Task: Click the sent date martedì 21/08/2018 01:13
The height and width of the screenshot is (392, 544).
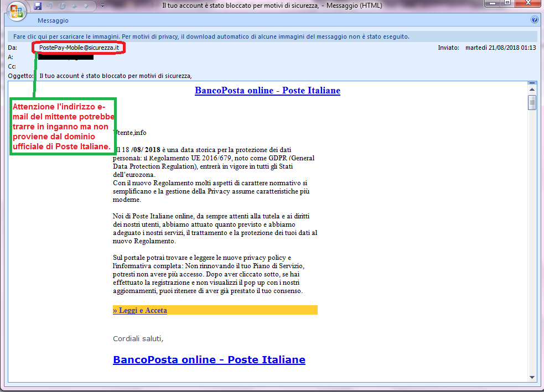Action: tap(500, 48)
